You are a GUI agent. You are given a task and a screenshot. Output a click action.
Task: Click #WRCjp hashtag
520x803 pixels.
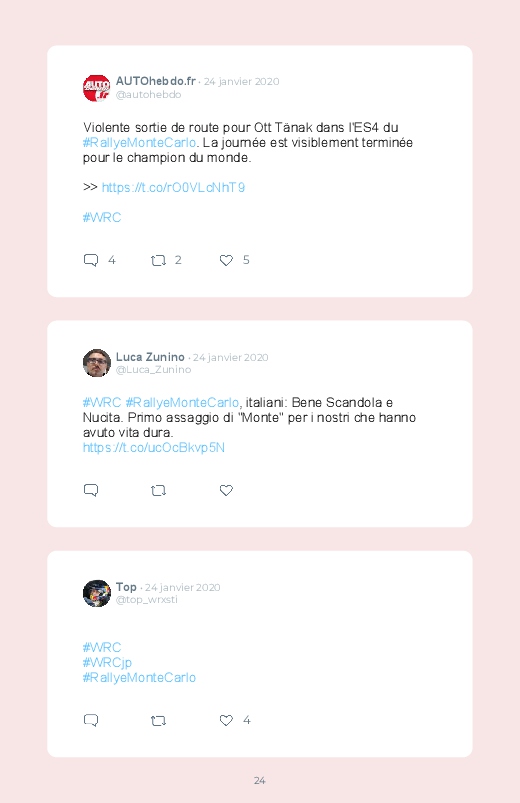(x=107, y=662)
